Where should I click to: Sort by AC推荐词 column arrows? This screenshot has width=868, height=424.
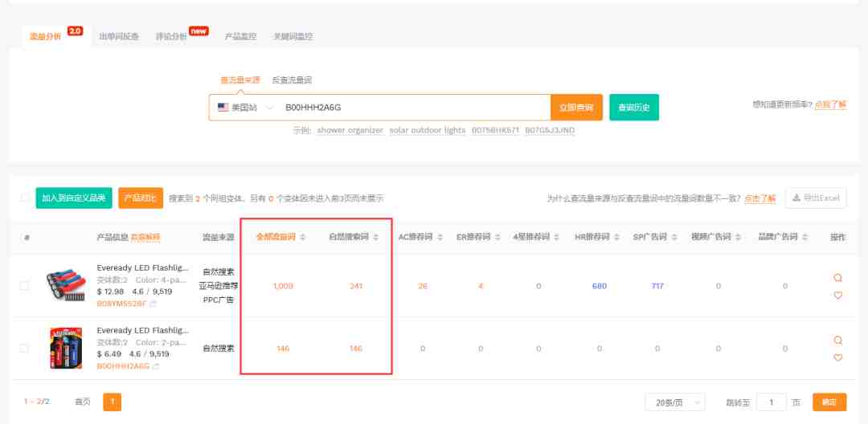[x=440, y=237]
